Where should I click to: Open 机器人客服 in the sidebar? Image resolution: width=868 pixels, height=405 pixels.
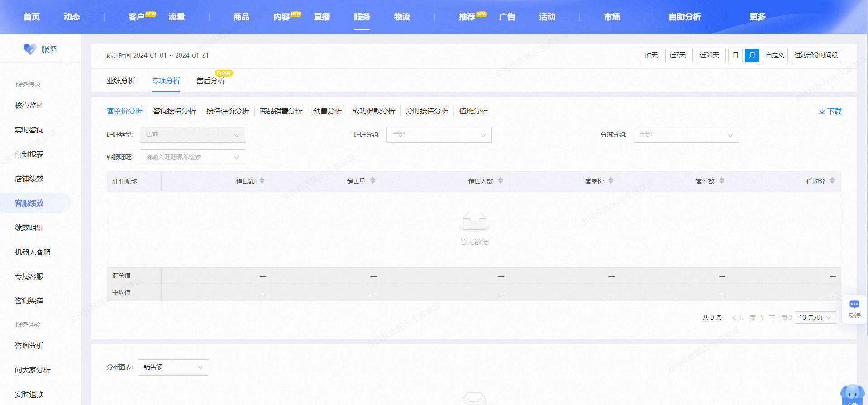33,252
